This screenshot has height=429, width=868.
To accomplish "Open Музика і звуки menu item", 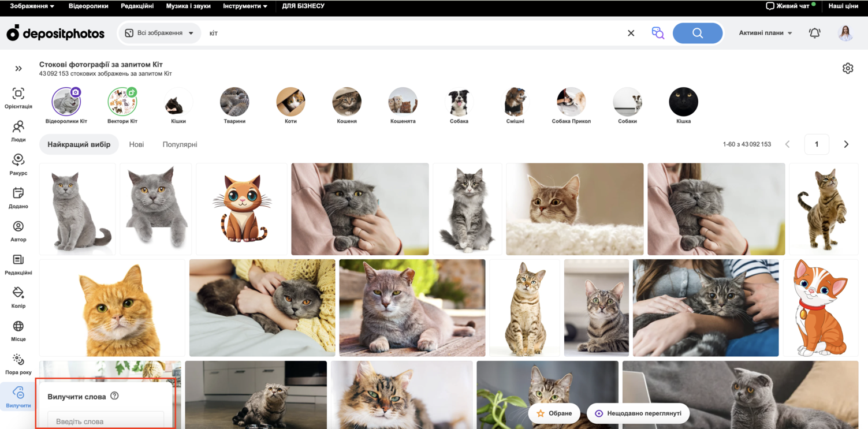I will [x=188, y=6].
